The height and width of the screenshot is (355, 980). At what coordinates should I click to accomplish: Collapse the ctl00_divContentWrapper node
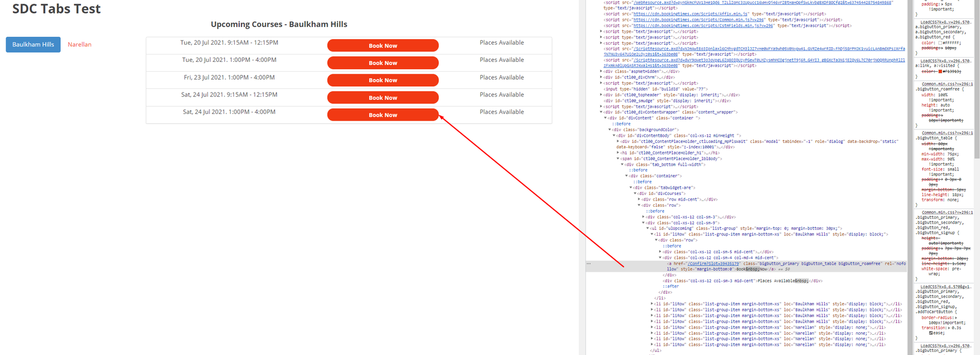click(x=601, y=112)
